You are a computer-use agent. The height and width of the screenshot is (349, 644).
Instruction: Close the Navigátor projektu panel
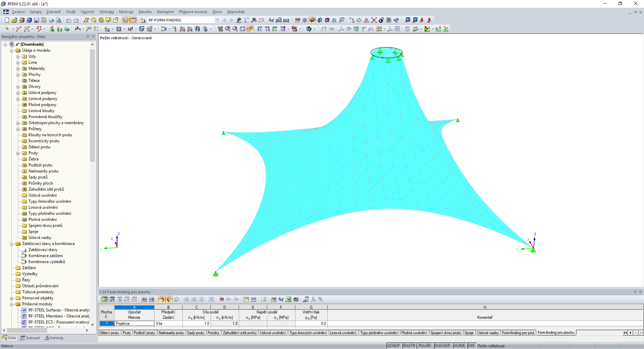(x=94, y=37)
